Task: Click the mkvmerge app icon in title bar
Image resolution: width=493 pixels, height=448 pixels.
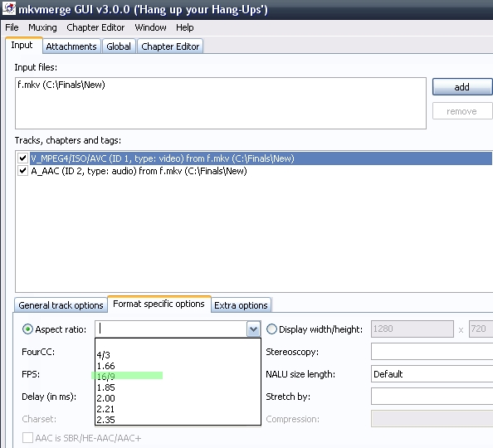Action: [9, 8]
